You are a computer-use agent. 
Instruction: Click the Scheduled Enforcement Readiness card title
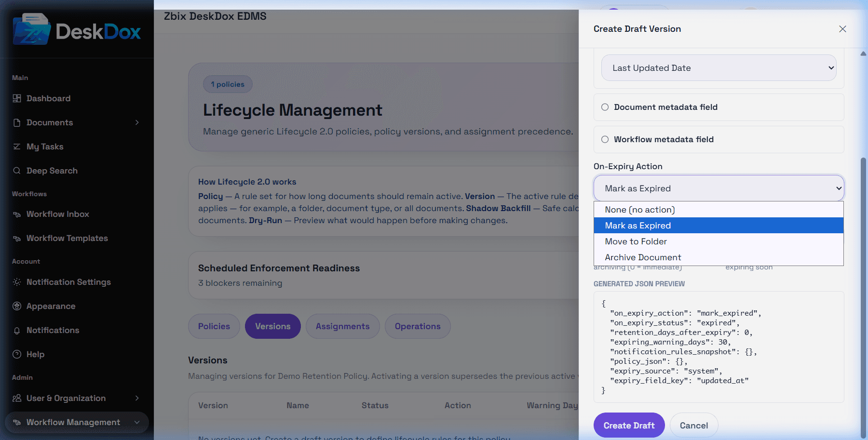point(279,268)
